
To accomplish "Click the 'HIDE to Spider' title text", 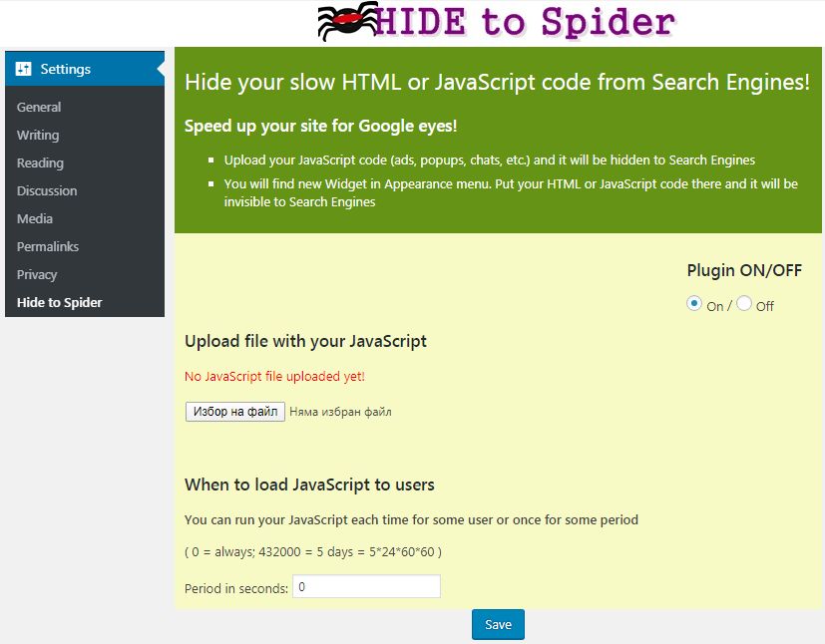I will point(525,22).
